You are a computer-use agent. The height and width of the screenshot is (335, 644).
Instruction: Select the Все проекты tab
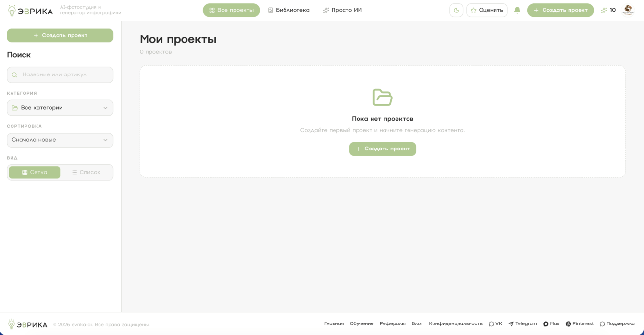click(x=231, y=10)
